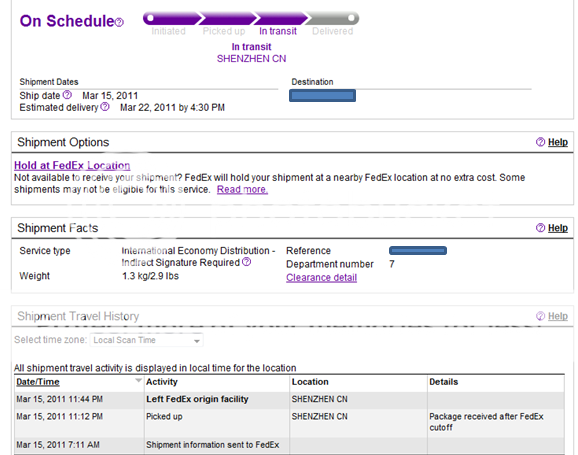Click the Date/Time sort arrow indicator
Image resolution: width=578 pixels, height=455 pixels.
(x=138, y=380)
